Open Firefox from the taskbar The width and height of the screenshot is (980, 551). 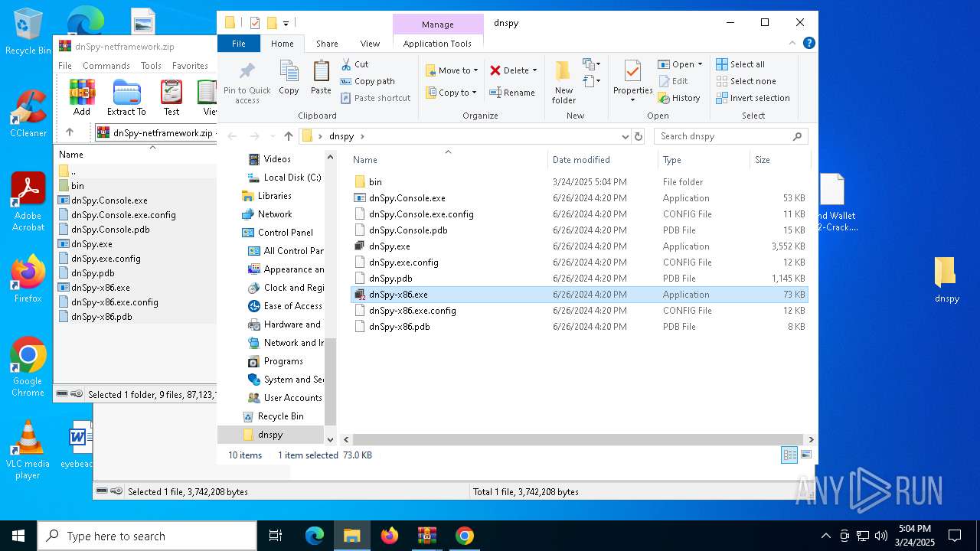389,536
